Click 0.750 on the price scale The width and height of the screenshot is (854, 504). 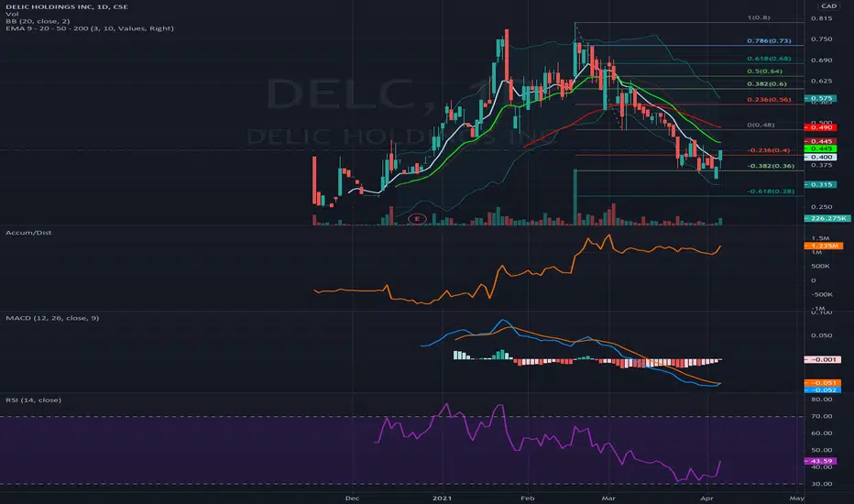click(821, 39)
